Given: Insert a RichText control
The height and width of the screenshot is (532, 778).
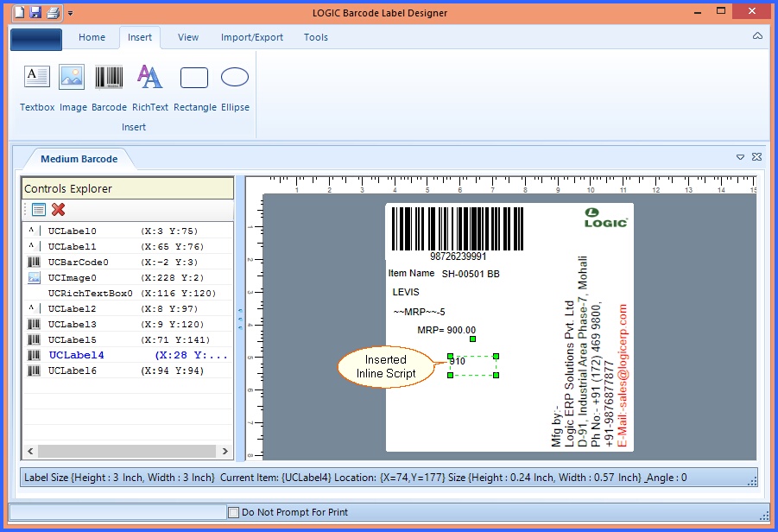Looking at the screenshot, I should tap(150, 88).
